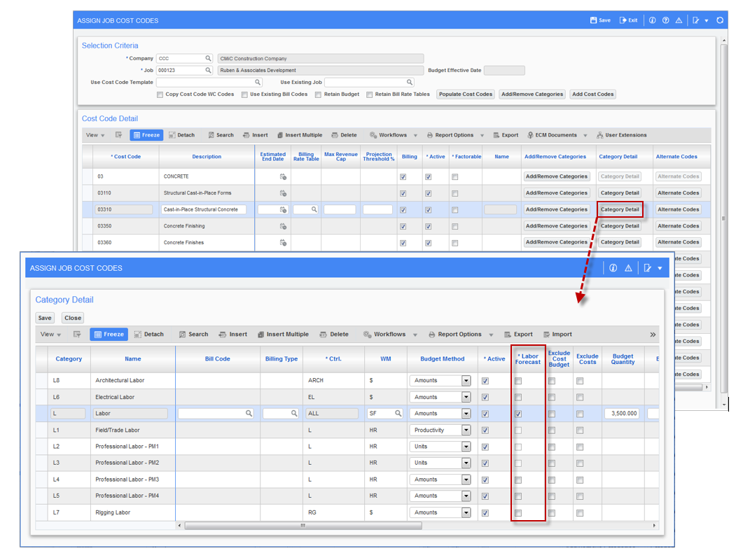Screen dimensions: 743x560
Task: Click Export in the Category Detail toolbar
Action: click(518, 335)
